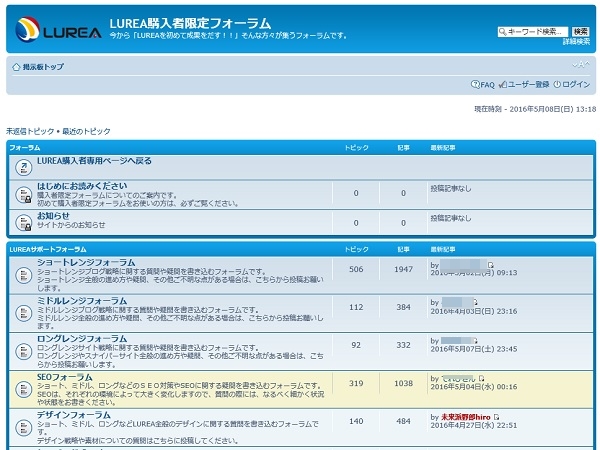Viewport: 600px width, 450px height.
Task: Click topic count 112
Action: [x=356, y=307]
